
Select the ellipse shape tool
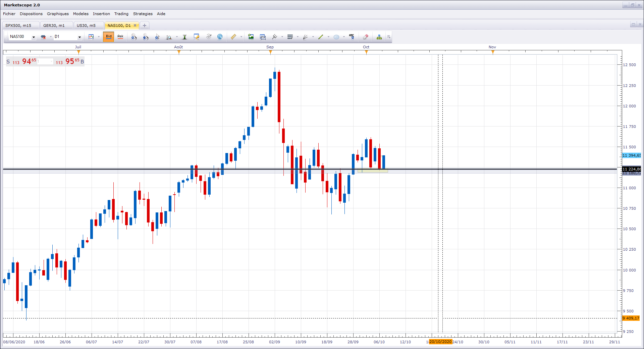pyautogui.click(x=336, y=37)
